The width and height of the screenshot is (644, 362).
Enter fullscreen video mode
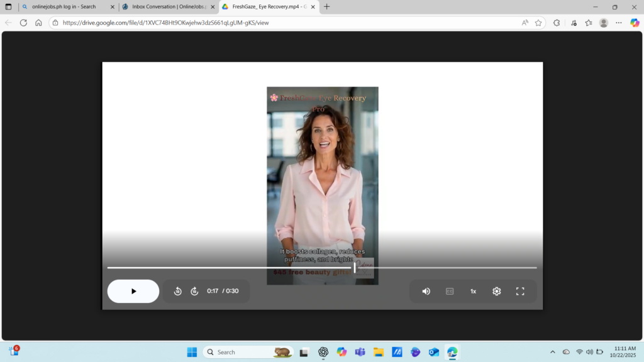tap(520, 291)
